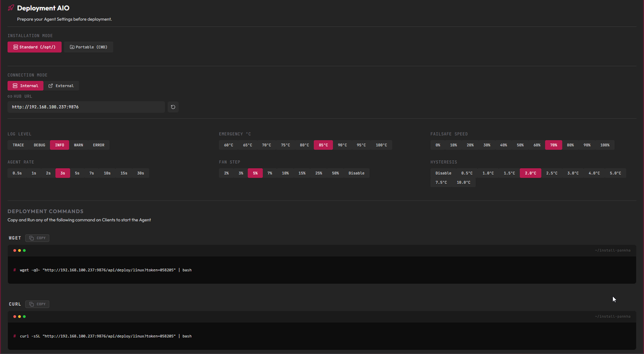
Task: Set hysteresis to 1.0°C
Action: (488, 173)
